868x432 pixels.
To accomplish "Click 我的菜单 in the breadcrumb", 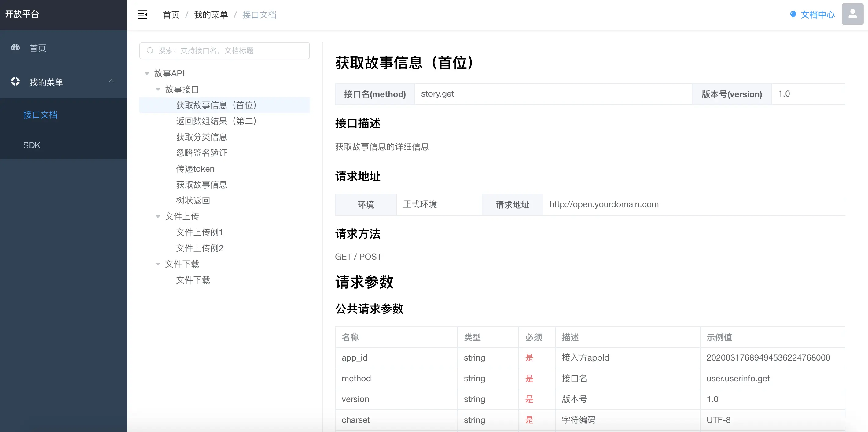I will click(x=211, y=15).
